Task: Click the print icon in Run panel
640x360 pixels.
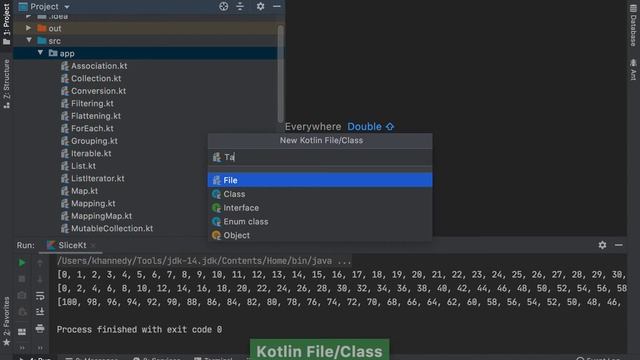Action: (40, 329)
